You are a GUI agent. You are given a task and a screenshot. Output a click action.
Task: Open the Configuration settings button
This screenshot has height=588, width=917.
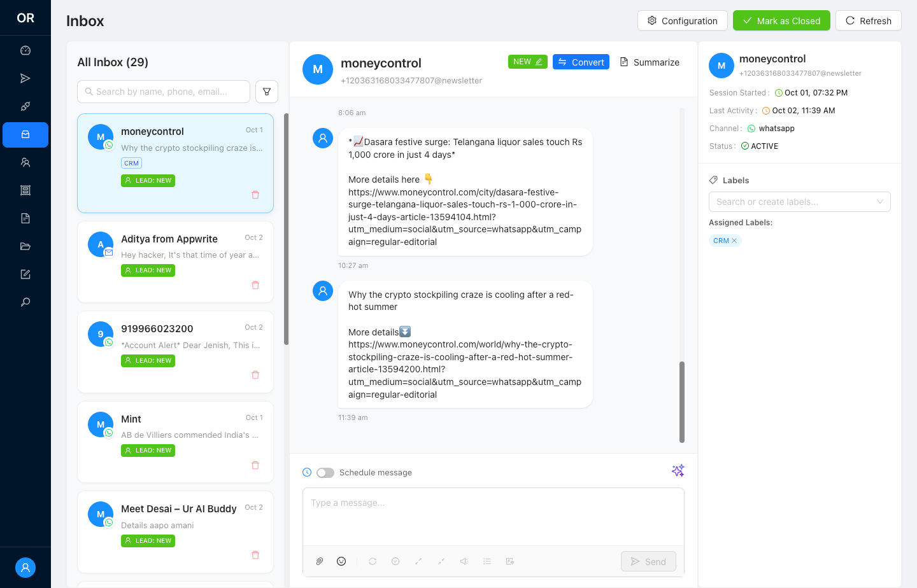(x=682, y=21)
